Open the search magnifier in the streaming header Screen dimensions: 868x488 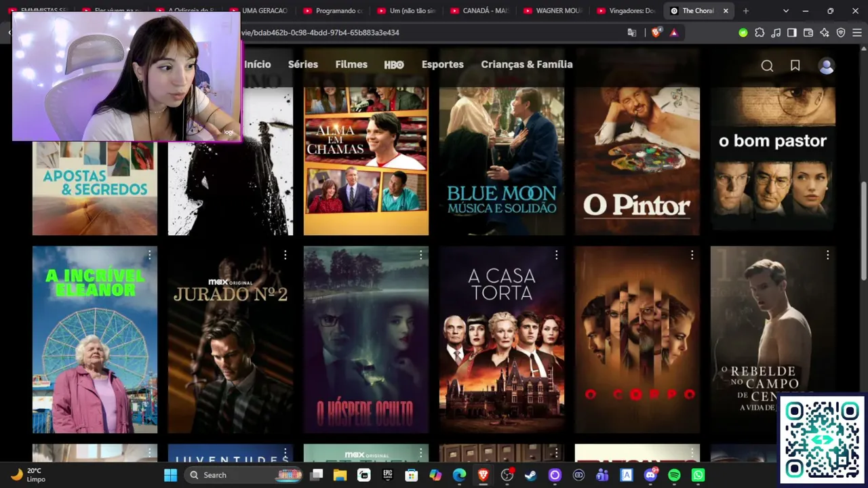tap(767, 66)
